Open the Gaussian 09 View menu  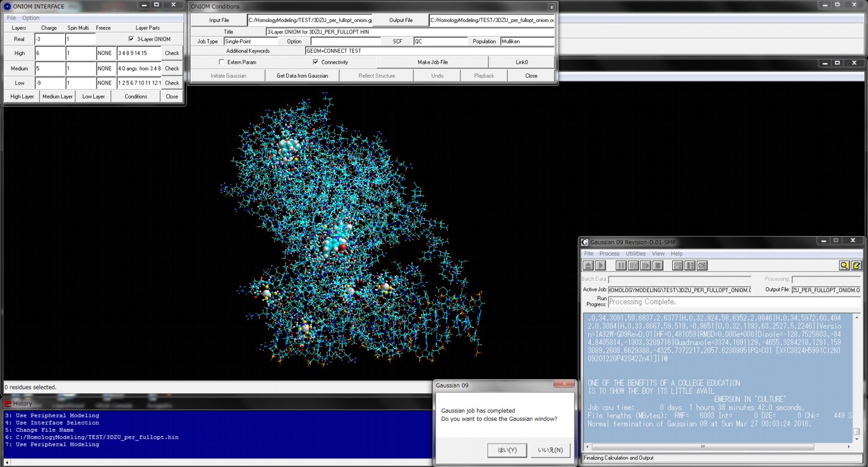coord(658,254)
